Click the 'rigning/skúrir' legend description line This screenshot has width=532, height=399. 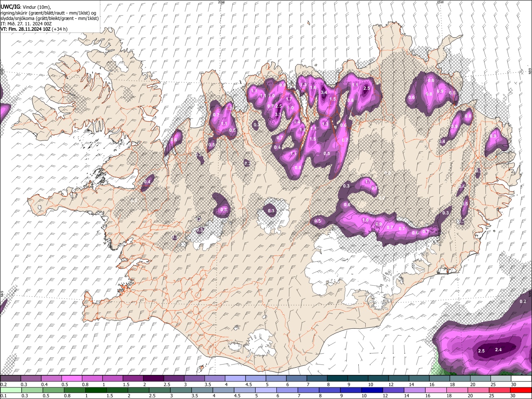click(48, 13)
